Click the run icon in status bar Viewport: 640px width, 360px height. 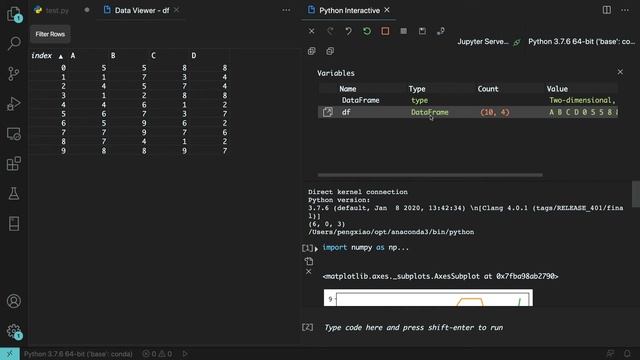[x=185, y=354]
